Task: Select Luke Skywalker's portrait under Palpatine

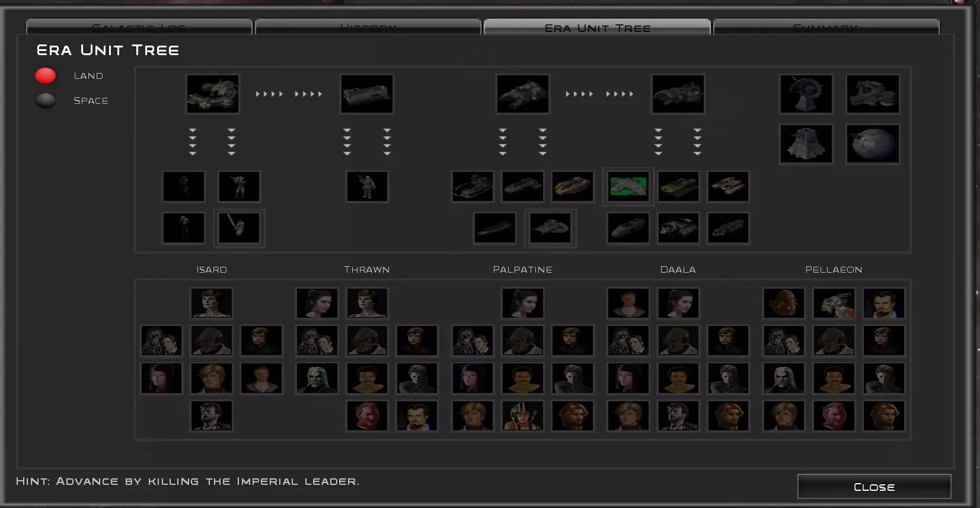Action: pos(573,340)
